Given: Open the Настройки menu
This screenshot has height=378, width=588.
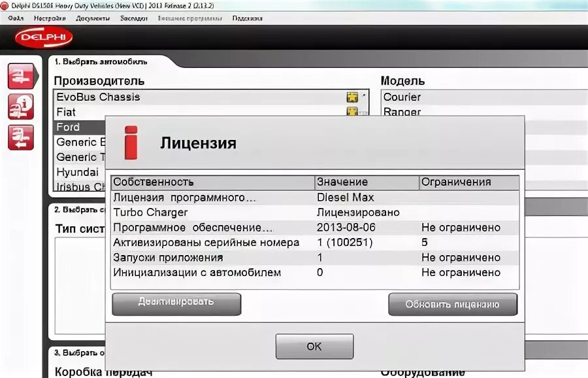Looking at the screenshot, I should (50, 18).
